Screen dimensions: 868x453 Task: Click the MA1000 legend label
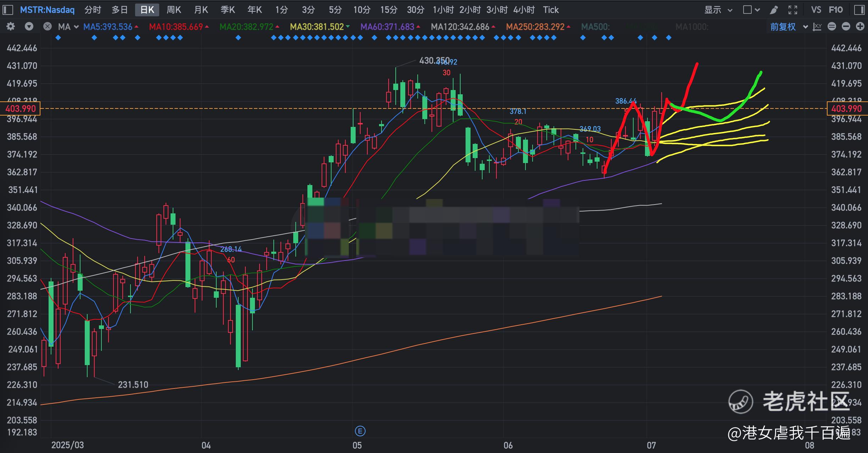click(692, 27)
